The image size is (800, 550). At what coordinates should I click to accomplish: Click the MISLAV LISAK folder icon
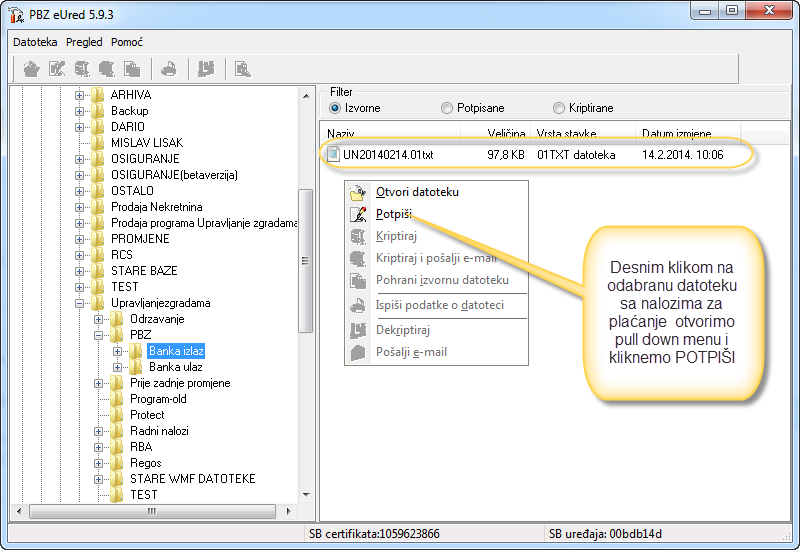coord(97,143)
